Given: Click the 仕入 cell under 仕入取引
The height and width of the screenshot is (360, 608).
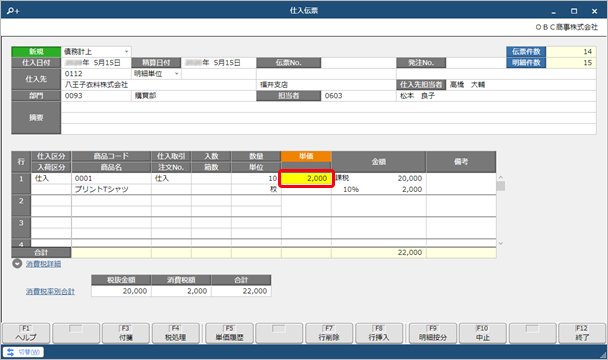Looking at the screenshot, I should (171, 178).
